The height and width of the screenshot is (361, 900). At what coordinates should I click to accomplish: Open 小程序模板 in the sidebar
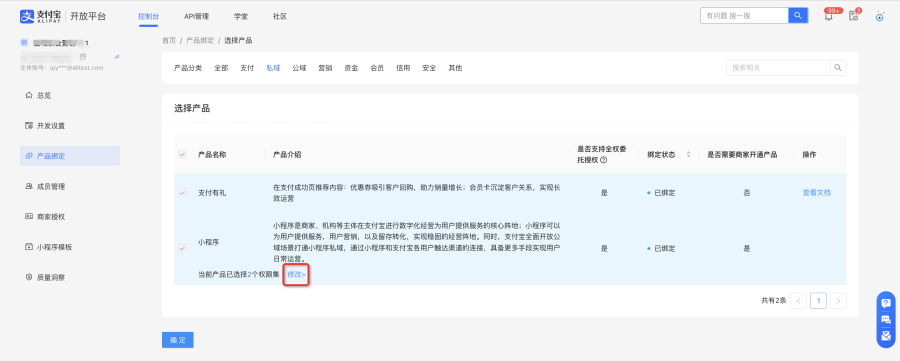tap(70, 247)
